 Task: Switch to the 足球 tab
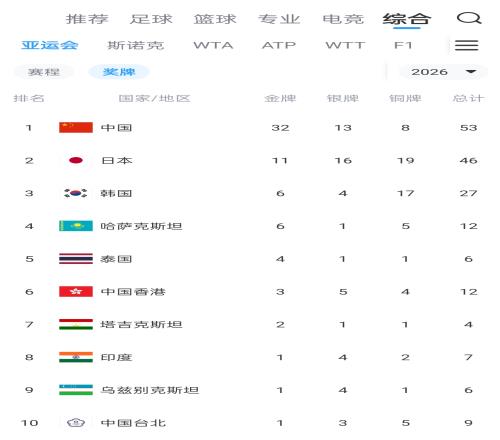pyautogui.click(x=151, y=19)
